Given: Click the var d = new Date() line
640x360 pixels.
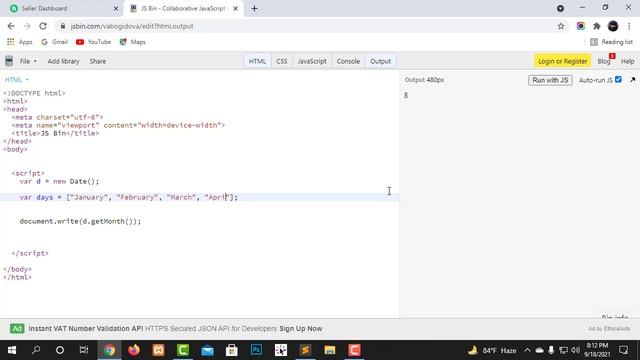Looking at the screenshot, I should [x=59, y=181].
